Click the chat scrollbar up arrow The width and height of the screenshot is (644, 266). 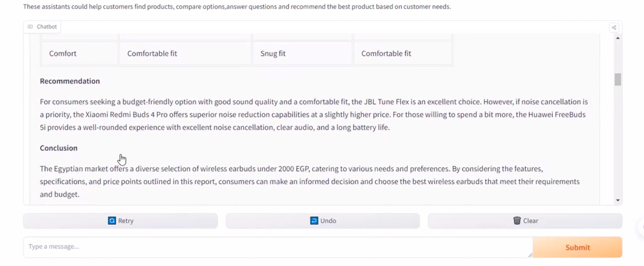click(617, 38)
